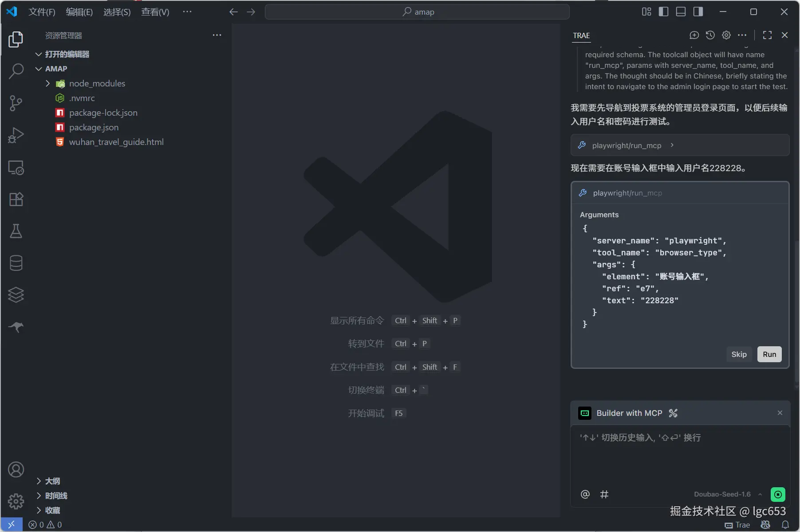The height and width of the screenshot is (532, 800).
Task: Open the 选择(S) menu
Action: click(x=117, y=12)
